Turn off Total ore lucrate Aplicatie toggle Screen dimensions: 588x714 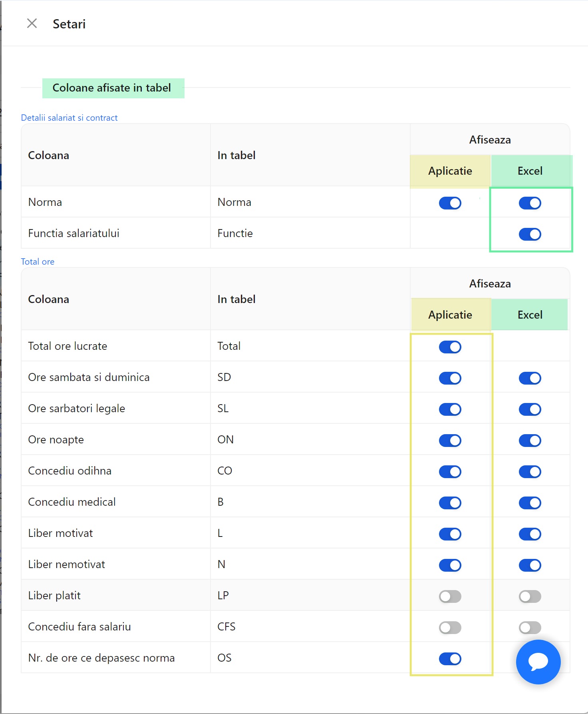[x=450, y=347]
